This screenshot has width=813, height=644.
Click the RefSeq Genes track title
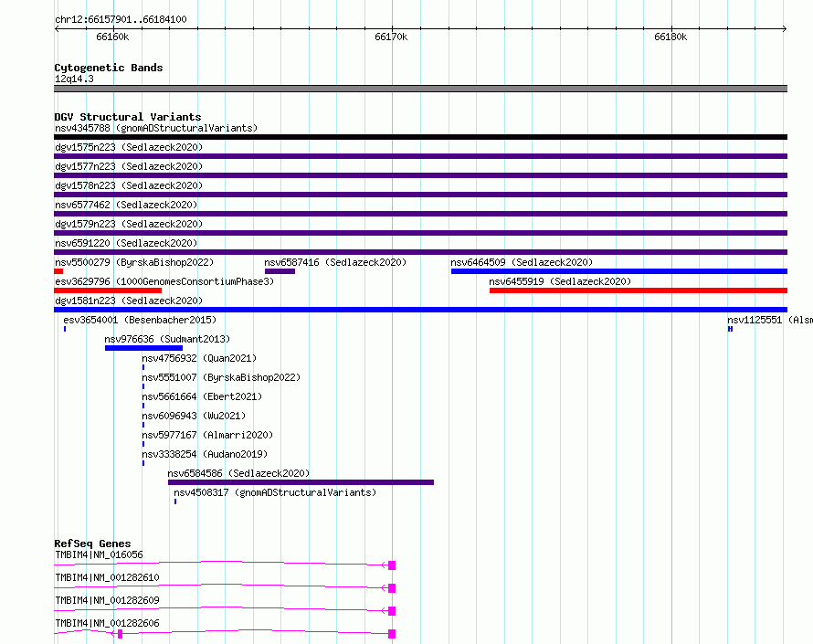(92, 544)
